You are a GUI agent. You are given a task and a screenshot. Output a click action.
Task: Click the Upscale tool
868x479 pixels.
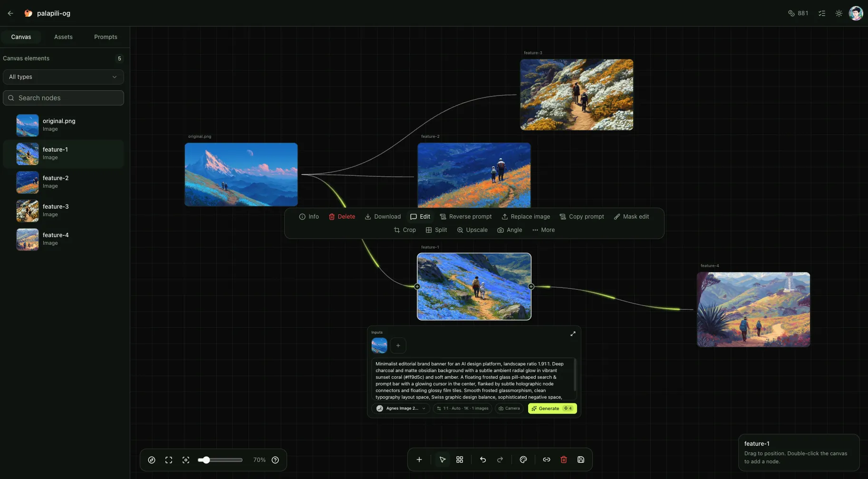point(473,230)
